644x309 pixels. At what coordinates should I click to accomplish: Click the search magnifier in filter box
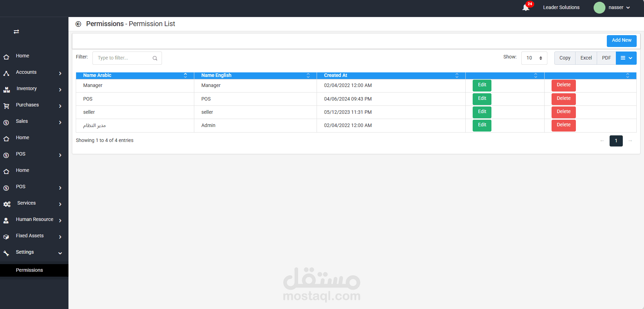tap(155, 58)
